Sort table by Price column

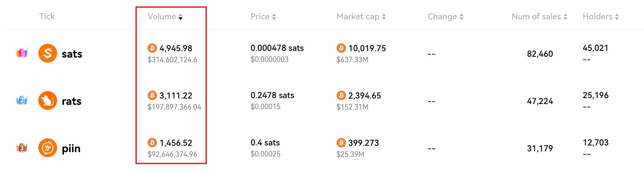click(x=263, y=17)
